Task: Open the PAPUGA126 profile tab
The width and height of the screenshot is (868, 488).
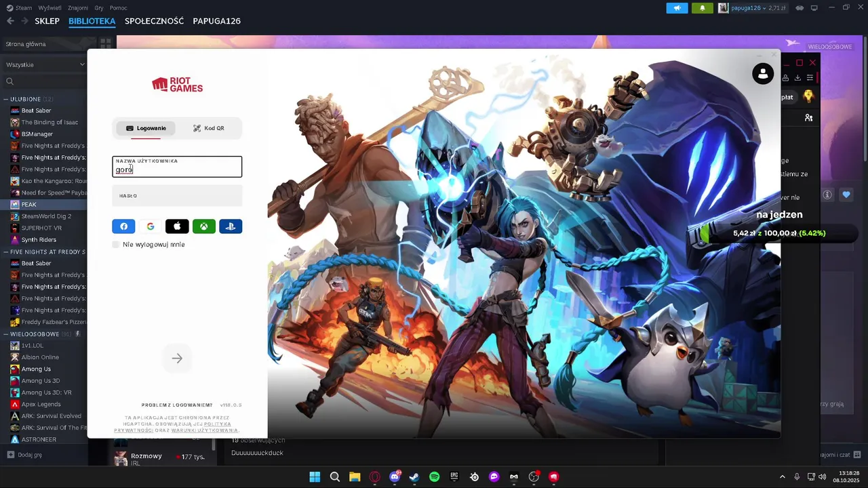Action: 217,21
